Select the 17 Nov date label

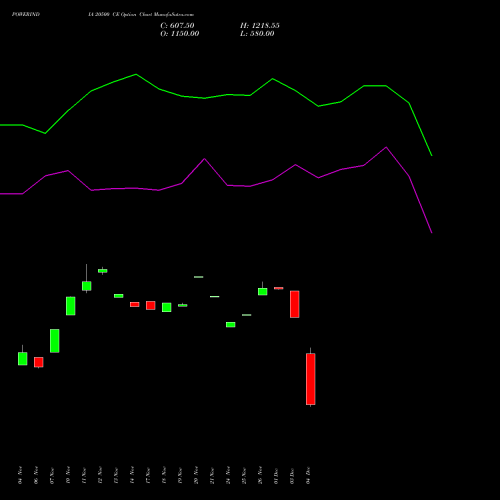point(148,475)
